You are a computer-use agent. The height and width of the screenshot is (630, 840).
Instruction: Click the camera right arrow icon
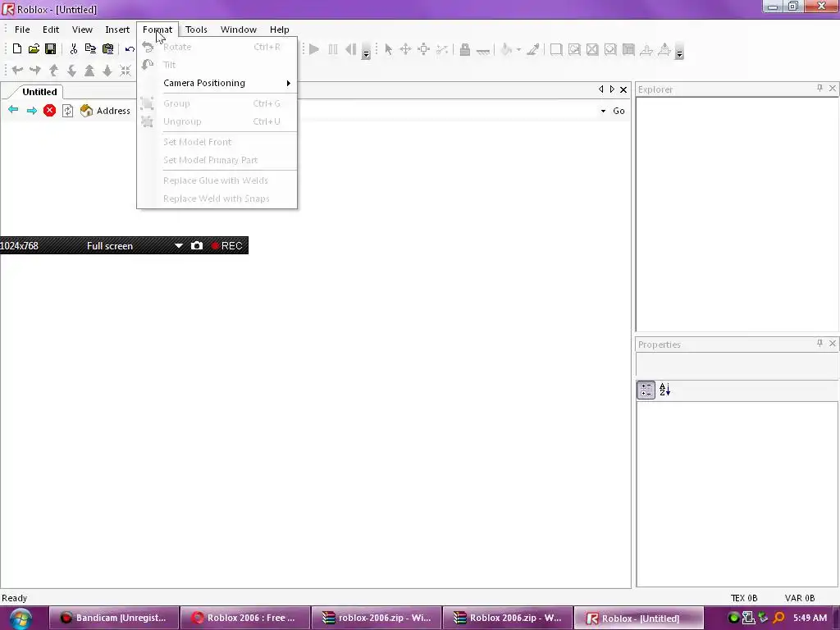tap(35, 71)
